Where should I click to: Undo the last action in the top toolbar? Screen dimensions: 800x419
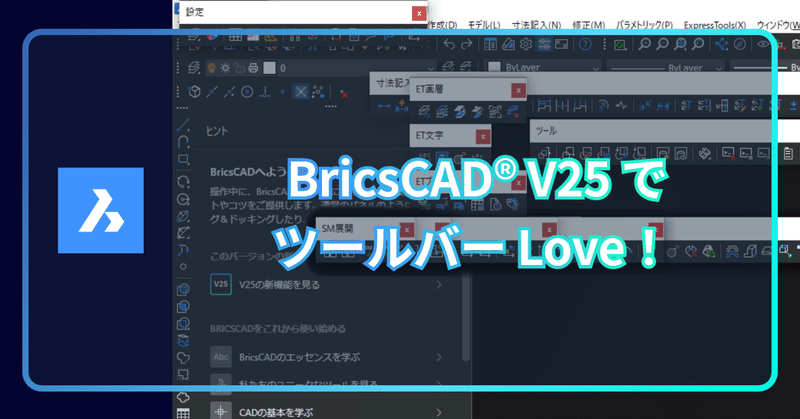pos(449,44)
